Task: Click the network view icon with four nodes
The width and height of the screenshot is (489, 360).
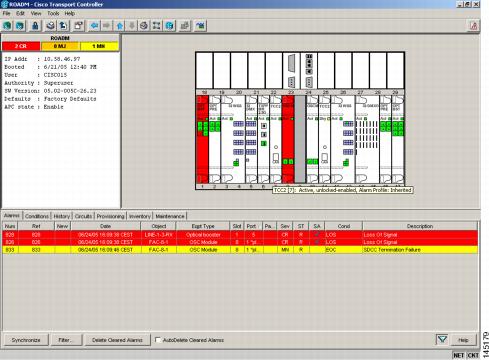Action: [156, 25]
